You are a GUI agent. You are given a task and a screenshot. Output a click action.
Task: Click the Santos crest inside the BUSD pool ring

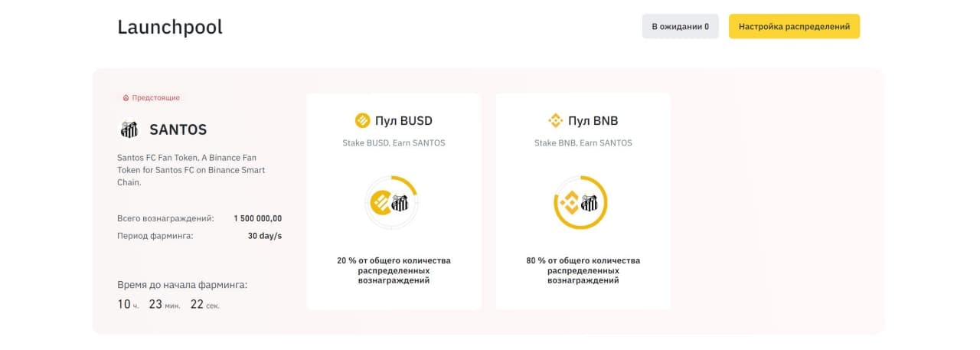[x=400, y=203]
